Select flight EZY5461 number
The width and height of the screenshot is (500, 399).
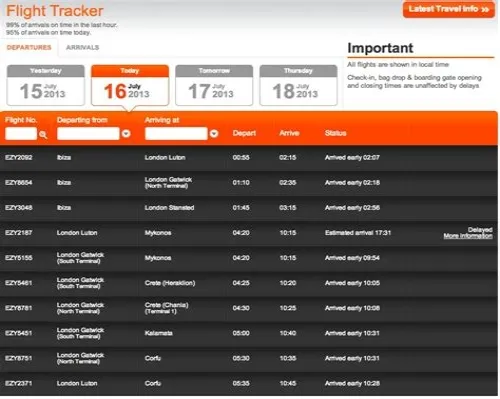(x=19, y=283)
